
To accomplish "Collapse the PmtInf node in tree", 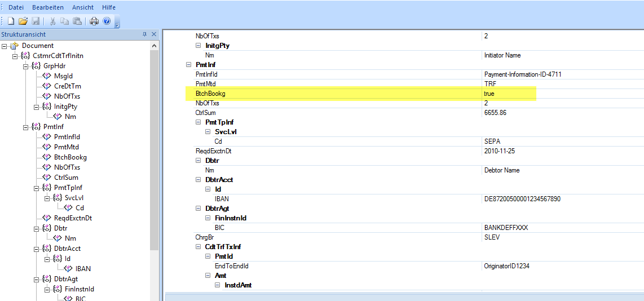I will (x=25, y=127).
